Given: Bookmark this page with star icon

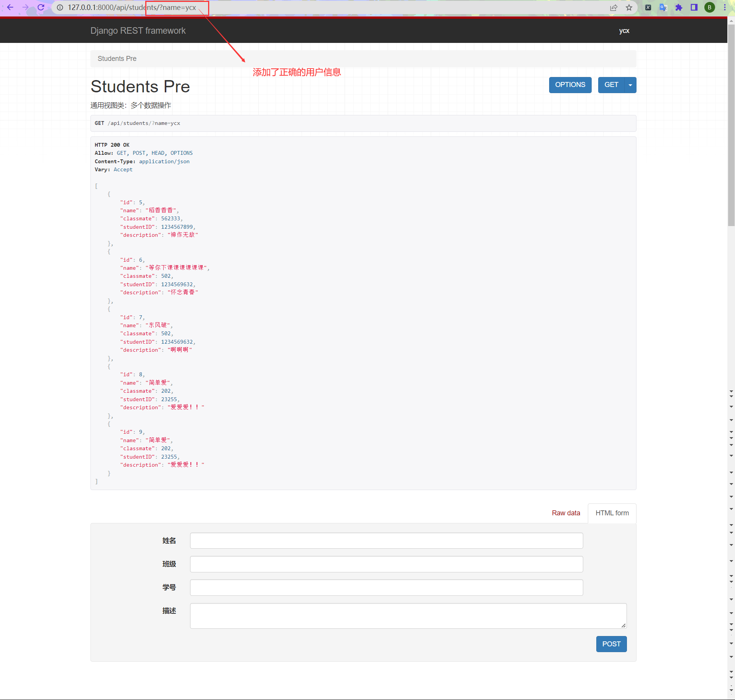Looking at the screenshot, I should click(x=629, y=7).
